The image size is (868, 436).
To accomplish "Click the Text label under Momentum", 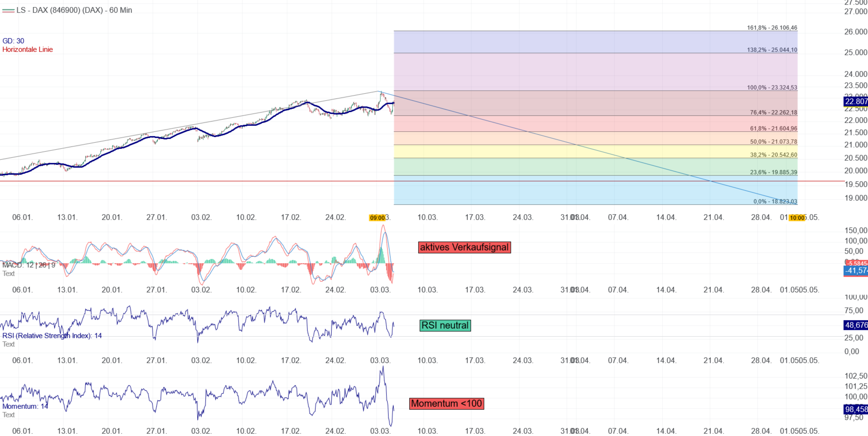I will pos(8,415).
